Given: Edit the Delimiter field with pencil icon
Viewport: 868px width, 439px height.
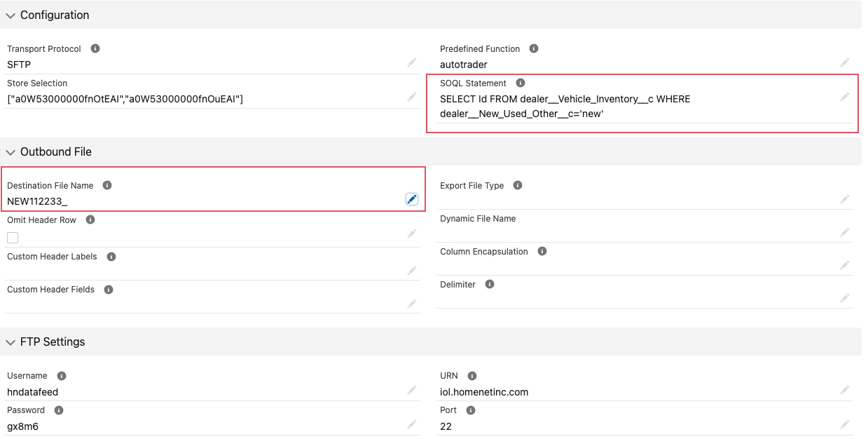Looking at the screenshot, I should pyautogui.click(x=845, y=298).
